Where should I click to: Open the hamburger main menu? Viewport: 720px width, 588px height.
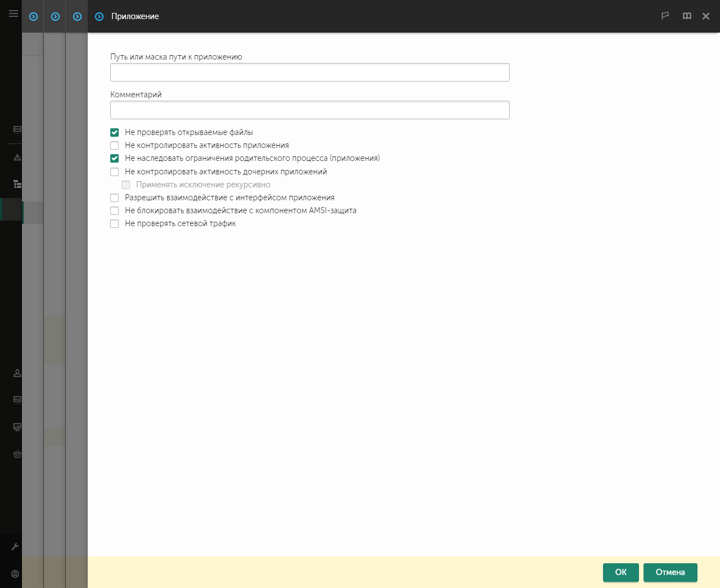point(13,14)
